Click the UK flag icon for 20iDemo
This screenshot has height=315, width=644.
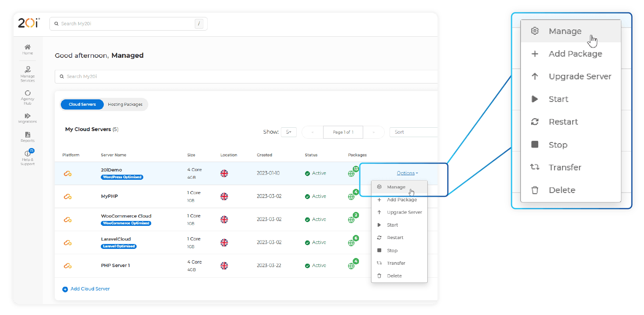tap(224, 173)
